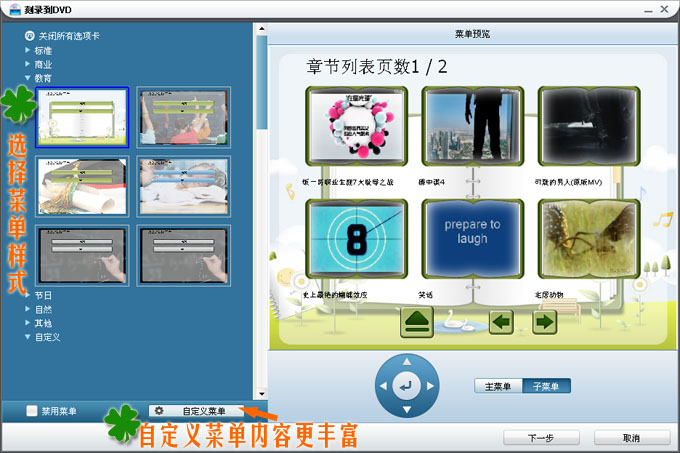This screenshot has width=680, height=453.
Task: Click the navigation pad down arrow
Action: [407, 410]
